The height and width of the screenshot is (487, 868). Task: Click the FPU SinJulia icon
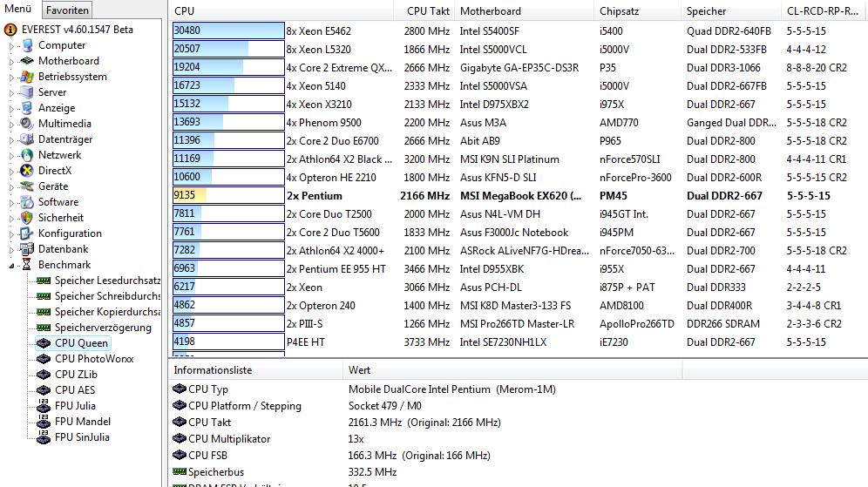[44, 437]
